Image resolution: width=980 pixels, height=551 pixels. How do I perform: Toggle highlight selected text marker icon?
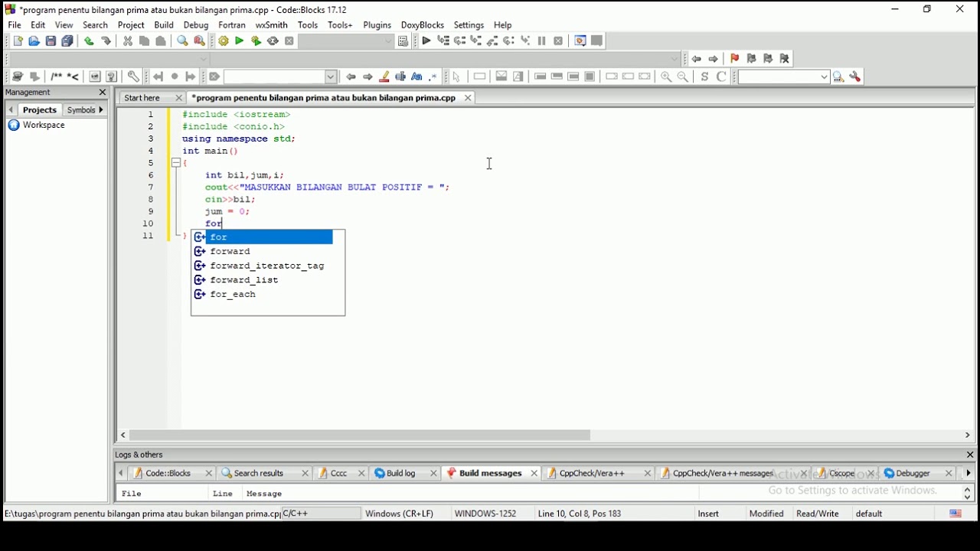click(384, 77)
